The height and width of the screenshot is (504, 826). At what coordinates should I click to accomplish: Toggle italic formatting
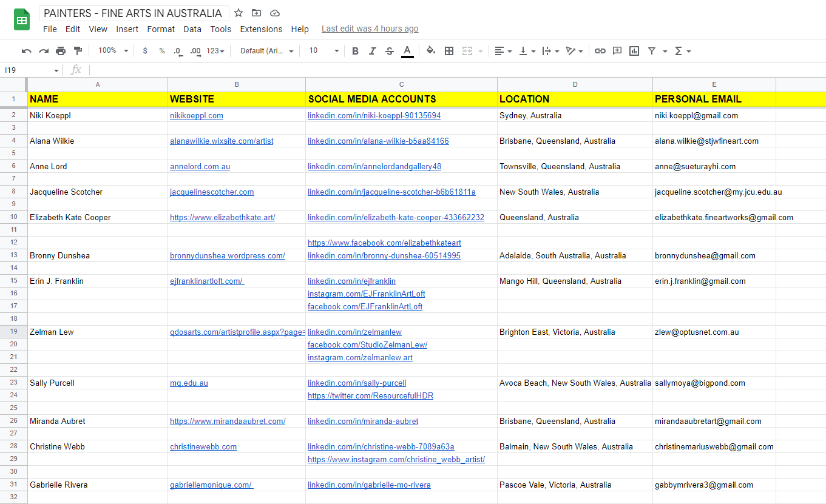tap(373, 51)
